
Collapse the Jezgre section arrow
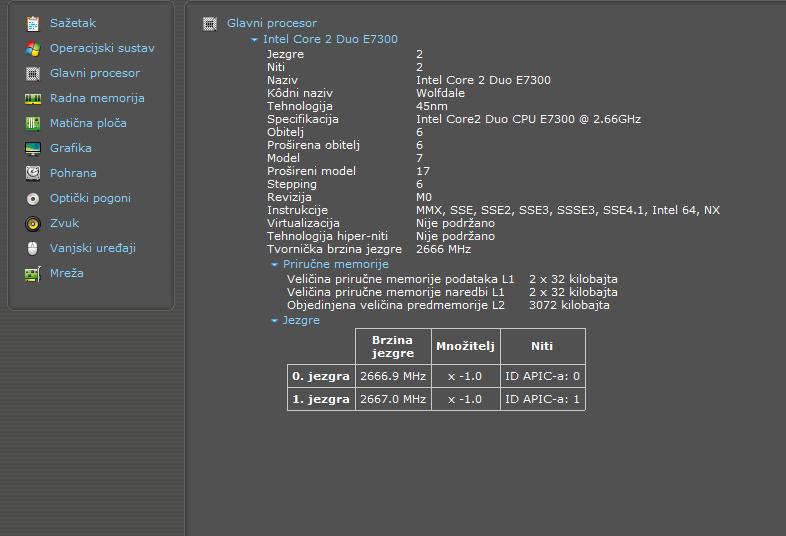coord(275,321)
